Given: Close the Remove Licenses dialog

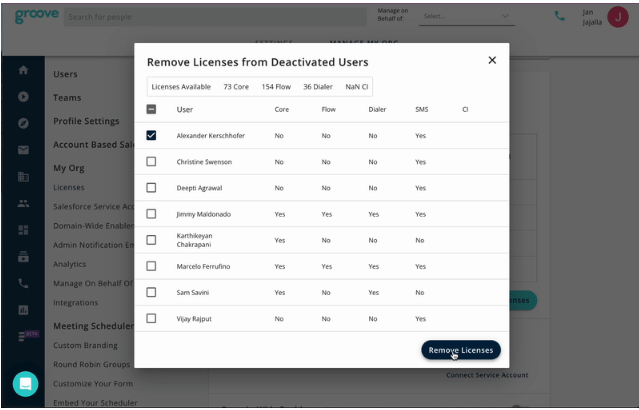Looking at the screenshot, I should (x=492, y=60).
